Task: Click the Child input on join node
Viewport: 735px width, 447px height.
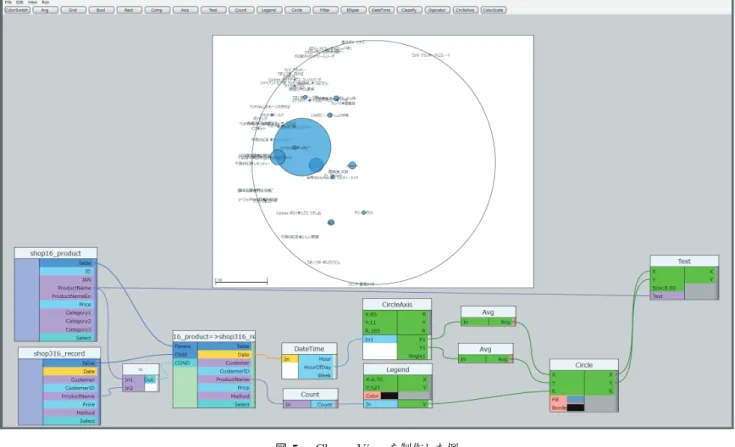Action: [x=185, y=355]
